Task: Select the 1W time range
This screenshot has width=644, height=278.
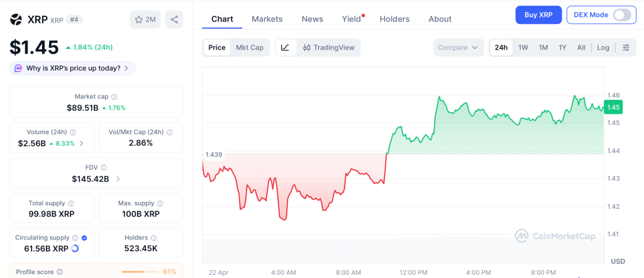Action: [x=523, y=48]
